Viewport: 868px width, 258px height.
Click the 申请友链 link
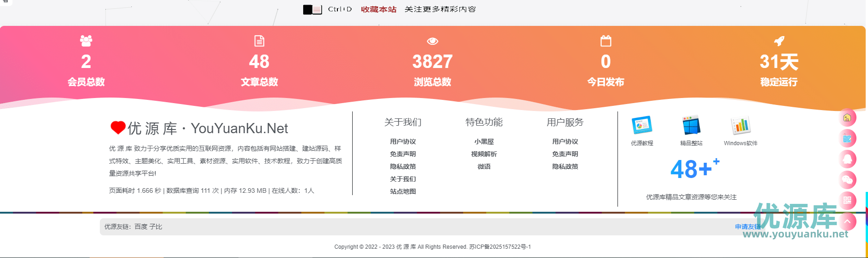click(748, 227)
